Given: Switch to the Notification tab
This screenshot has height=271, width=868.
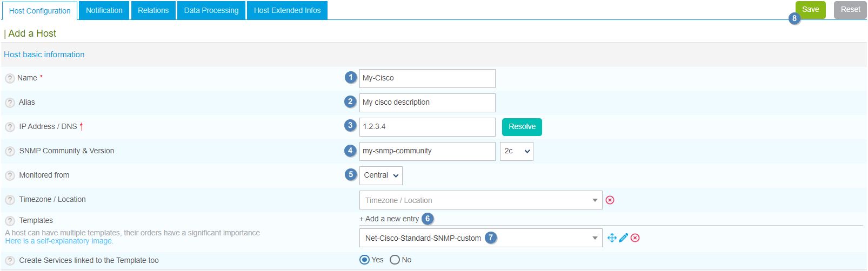Looking at the screenshot, I should tap(104, 10).
